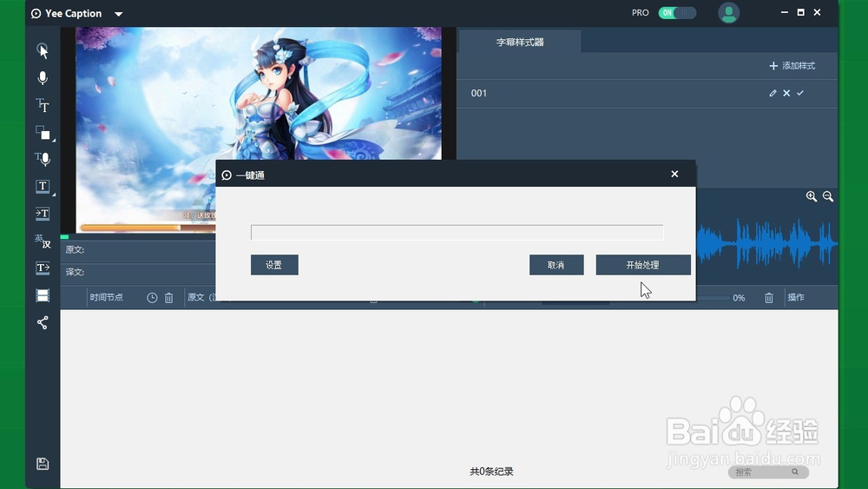Click 添加样式 add style button
Viewport: 868px width, 489px height.
(x=792, y=66)
